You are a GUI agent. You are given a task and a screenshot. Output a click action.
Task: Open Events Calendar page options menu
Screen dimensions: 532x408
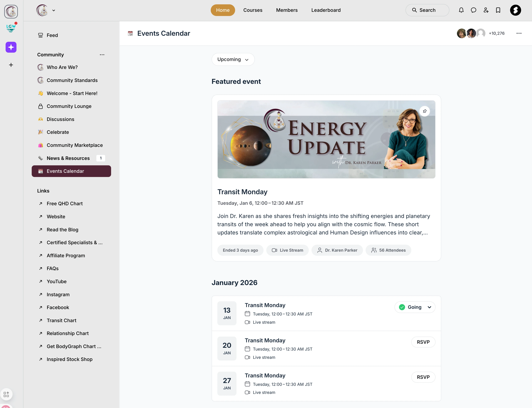[x=519, y=33]
